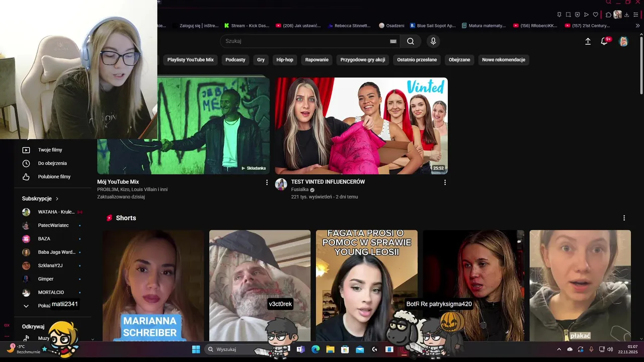Open the Matura matematy... bookmark
Image resolution: width=644 pixels, height=362 pixels.
tap(484, 26)
